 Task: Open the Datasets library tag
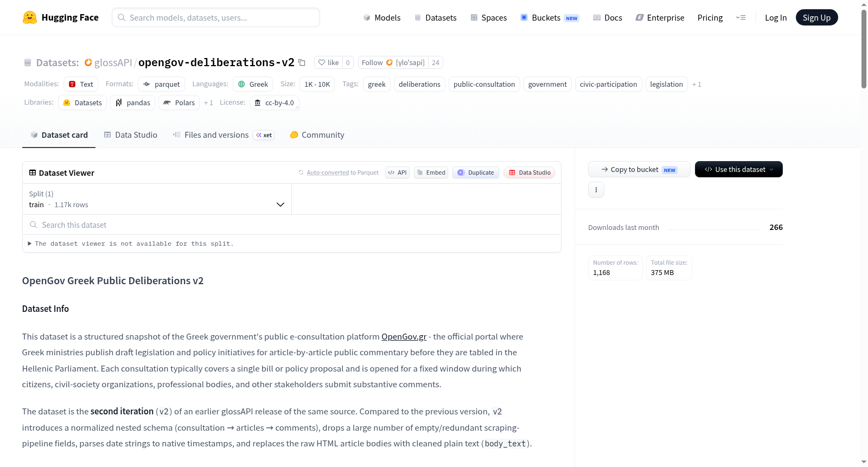tap(82, 103)
